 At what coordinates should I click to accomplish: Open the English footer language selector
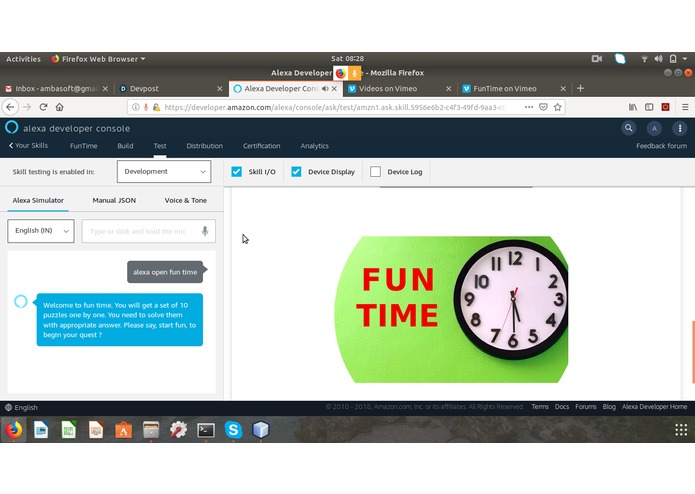click(x=21, y=408)
